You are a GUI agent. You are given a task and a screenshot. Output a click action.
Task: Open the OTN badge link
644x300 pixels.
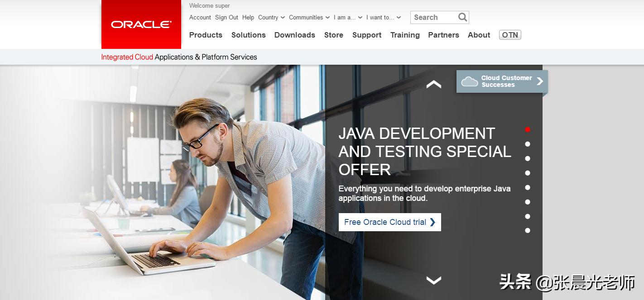(x=510, y=35)
